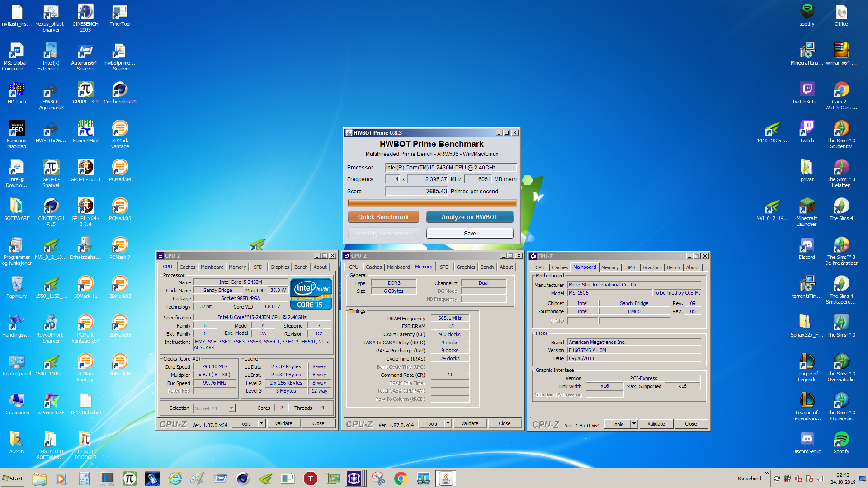Switch to Caches tab in left CPU-Z
This screenshot has width=868, height=488.
[x=187, y=267]
